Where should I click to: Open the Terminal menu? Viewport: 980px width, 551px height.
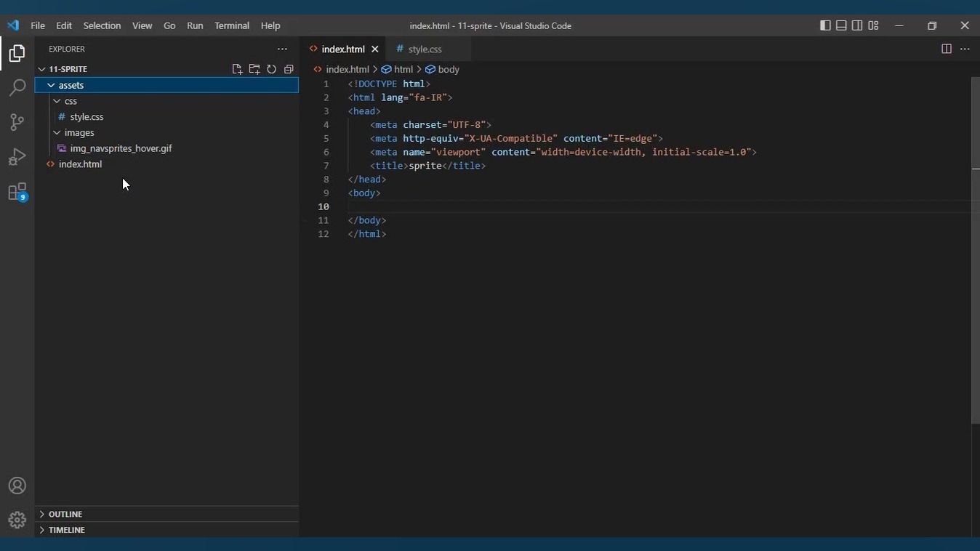coord(232,25)
